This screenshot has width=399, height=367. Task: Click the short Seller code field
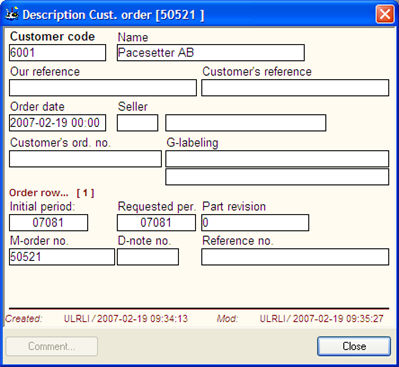tap(137, 123)
